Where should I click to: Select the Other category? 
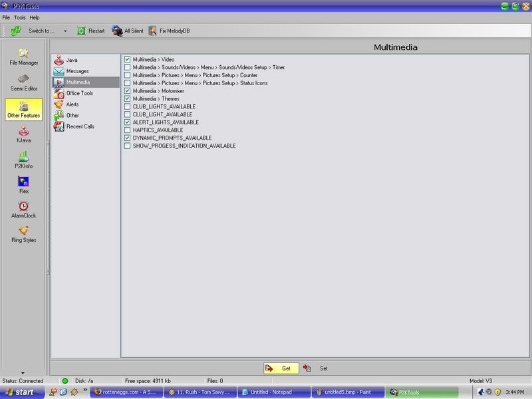(x=86, y=115)
